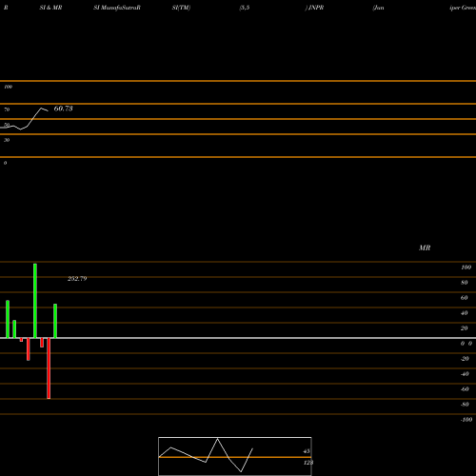476x476 pixels.
Task: Click the 30 level label on RSI axis
Action: [x=7, y=140]
